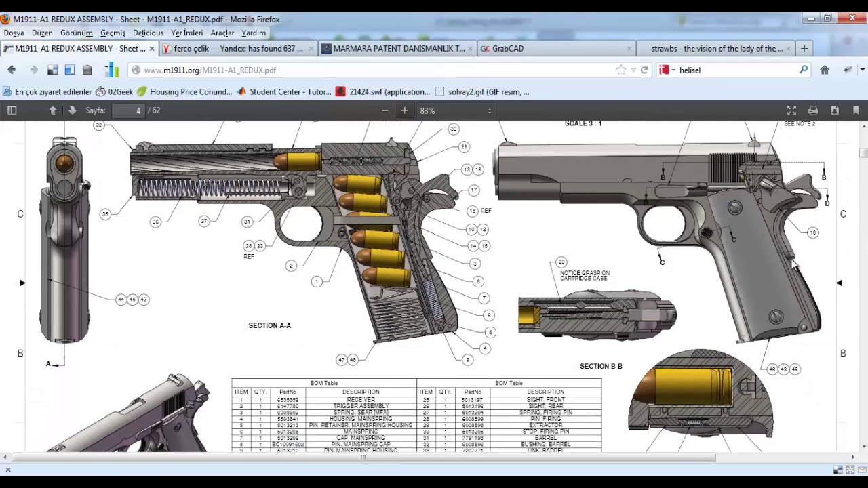
Task: Open the 02Geek bookmark
Action: tap(114, 91)
